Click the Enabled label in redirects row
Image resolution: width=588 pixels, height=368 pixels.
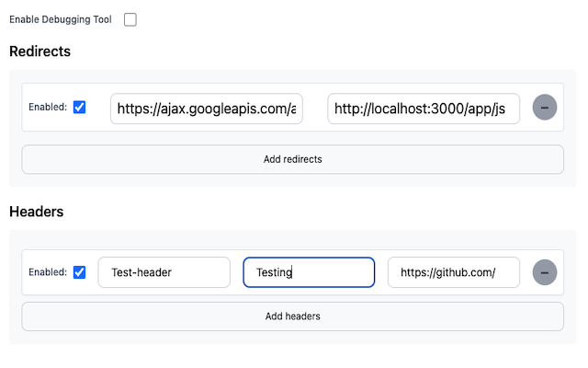pos(48,108)
